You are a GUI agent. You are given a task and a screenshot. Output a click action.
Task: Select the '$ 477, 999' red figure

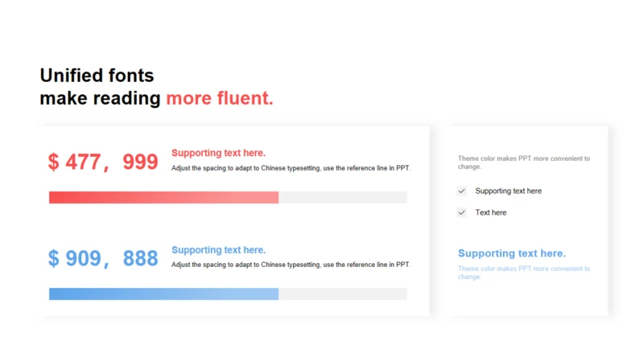[x=103, y=162]
